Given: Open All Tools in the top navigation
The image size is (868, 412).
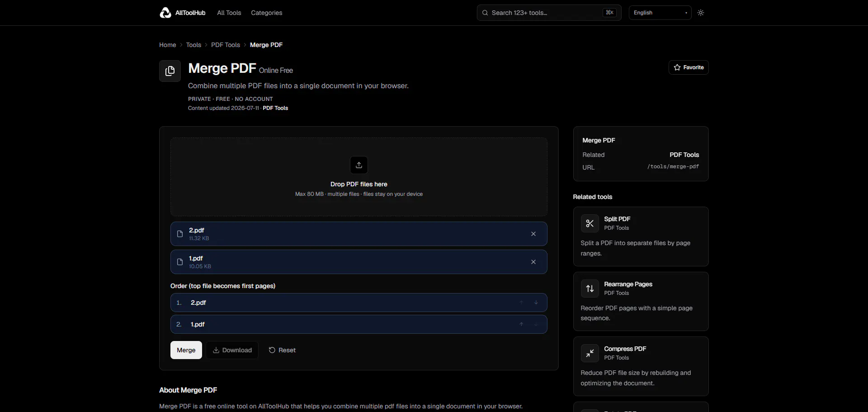Looking at the screenshot, I should 229,13.
